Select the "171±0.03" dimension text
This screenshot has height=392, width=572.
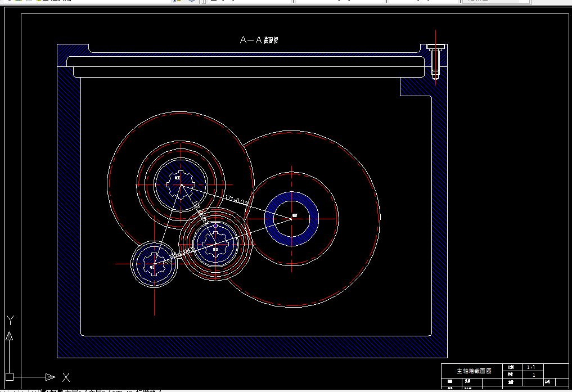coord(236,200)
